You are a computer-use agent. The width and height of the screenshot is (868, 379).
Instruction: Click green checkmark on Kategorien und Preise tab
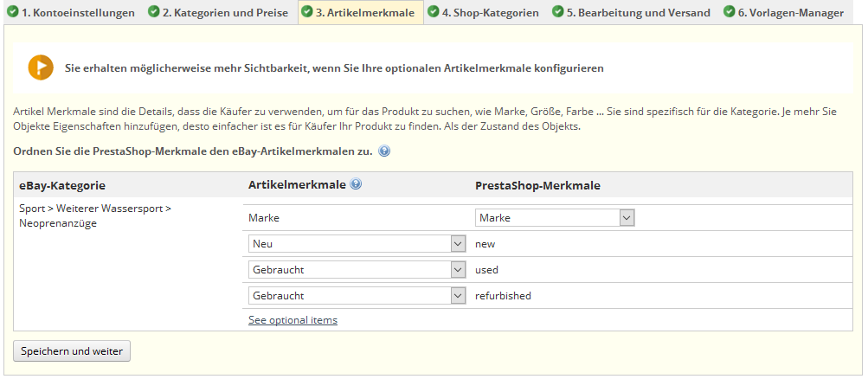pyautogui.click(x=154, y=13)
